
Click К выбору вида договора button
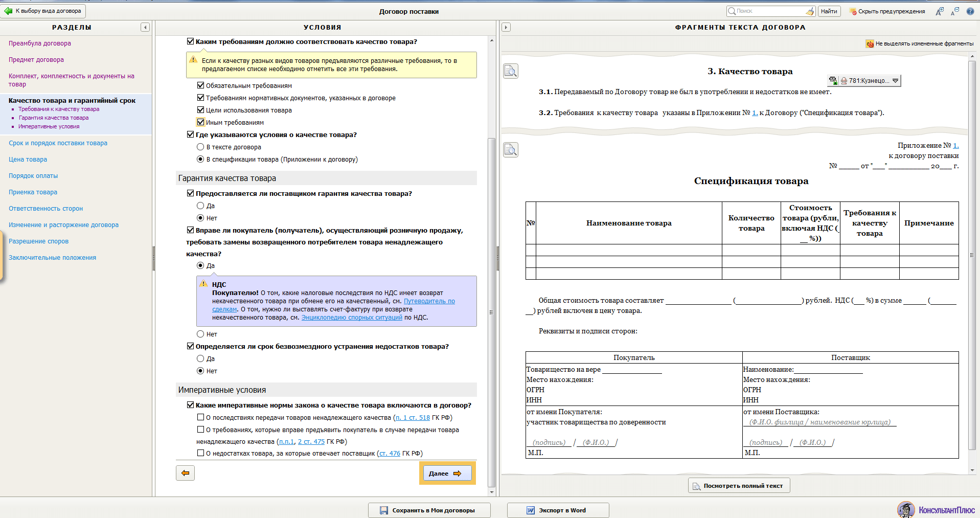click(43, 11)
